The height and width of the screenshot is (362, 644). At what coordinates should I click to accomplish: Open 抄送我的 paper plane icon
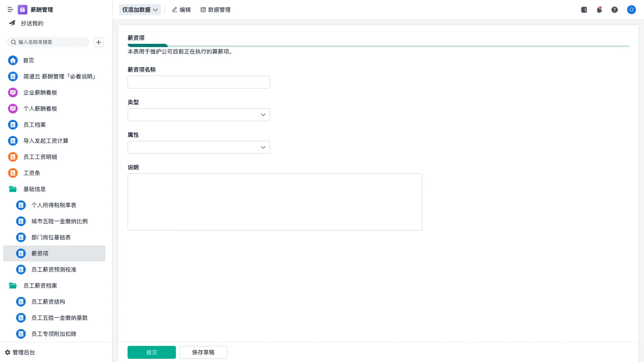pyautogui.click(x=12, y=23)
